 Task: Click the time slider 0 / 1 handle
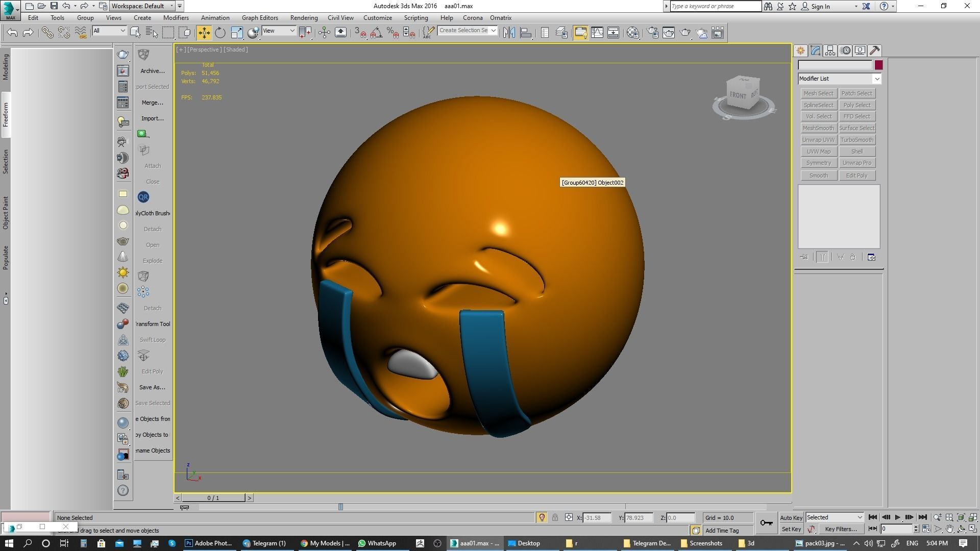(213, 498)
